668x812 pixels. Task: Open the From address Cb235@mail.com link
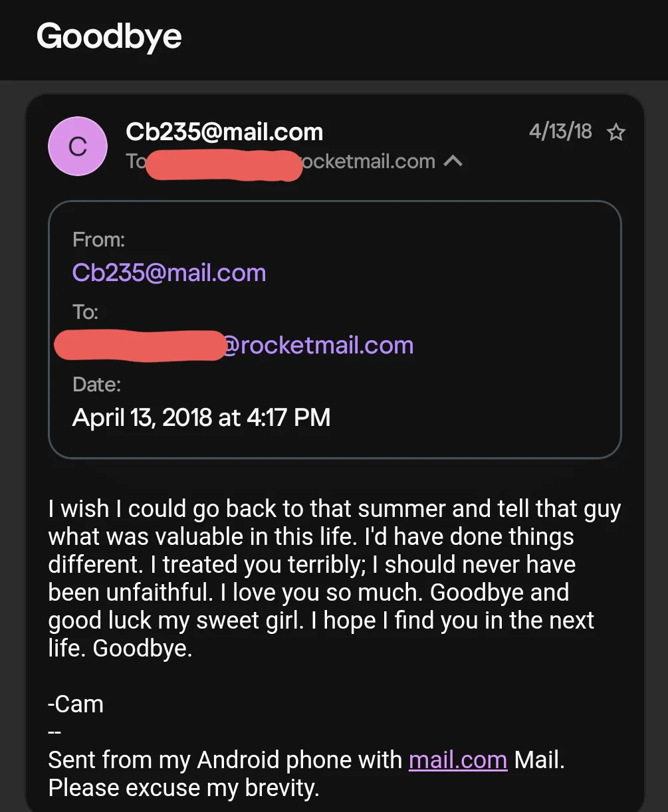(169, 272)
